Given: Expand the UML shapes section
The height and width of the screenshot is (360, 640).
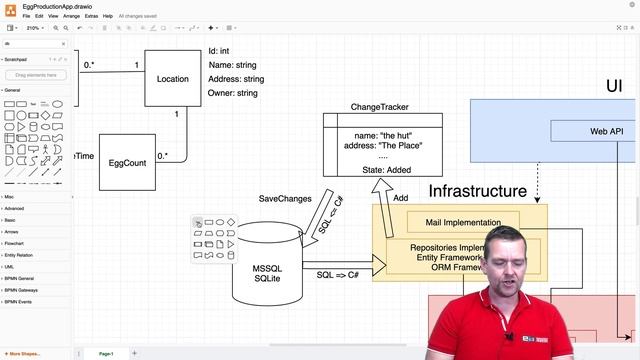Looking at the screenshot, I should (8, 267).
